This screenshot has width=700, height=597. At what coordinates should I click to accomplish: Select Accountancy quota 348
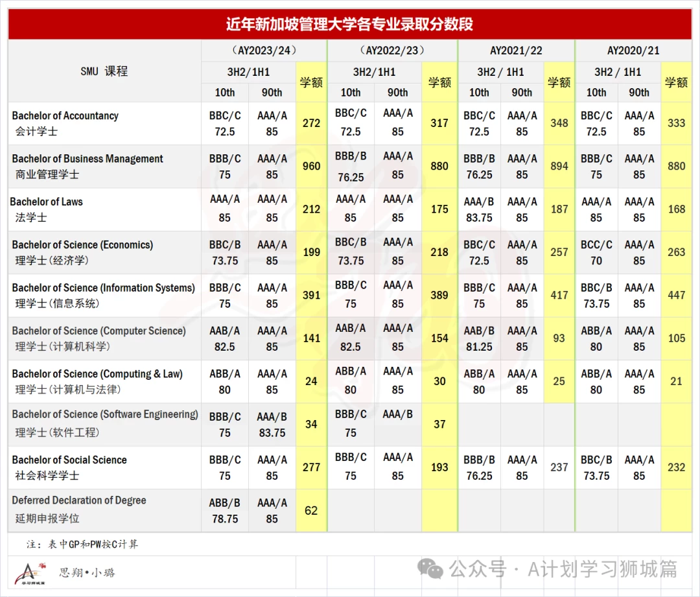559,123
